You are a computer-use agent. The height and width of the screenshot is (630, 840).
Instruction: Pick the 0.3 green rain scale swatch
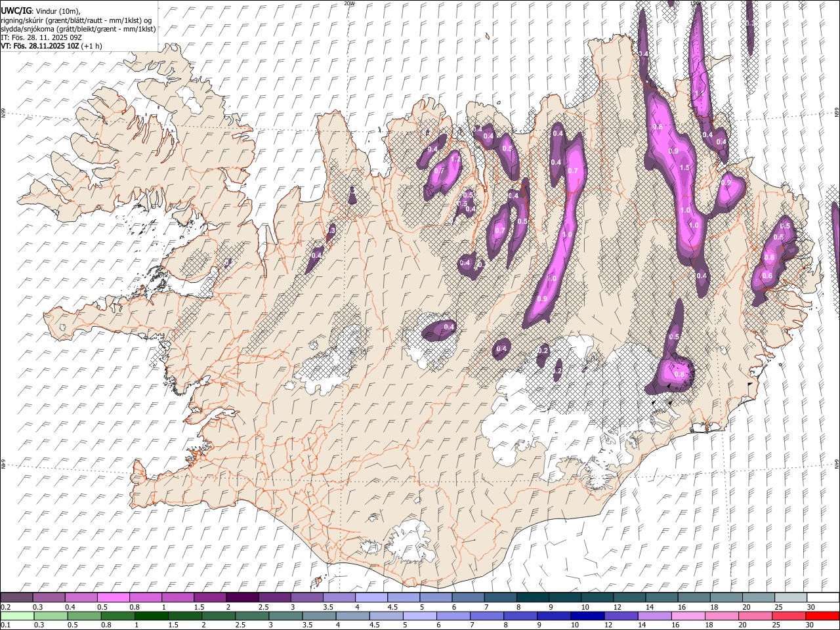[51, 616]
